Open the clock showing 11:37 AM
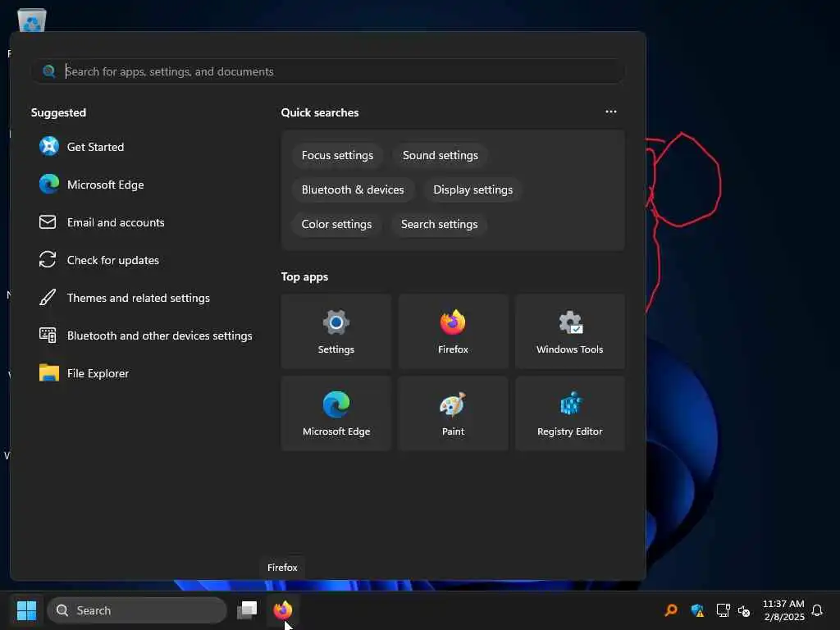Viewport: 840px width, 630px height. pos(783,610)
